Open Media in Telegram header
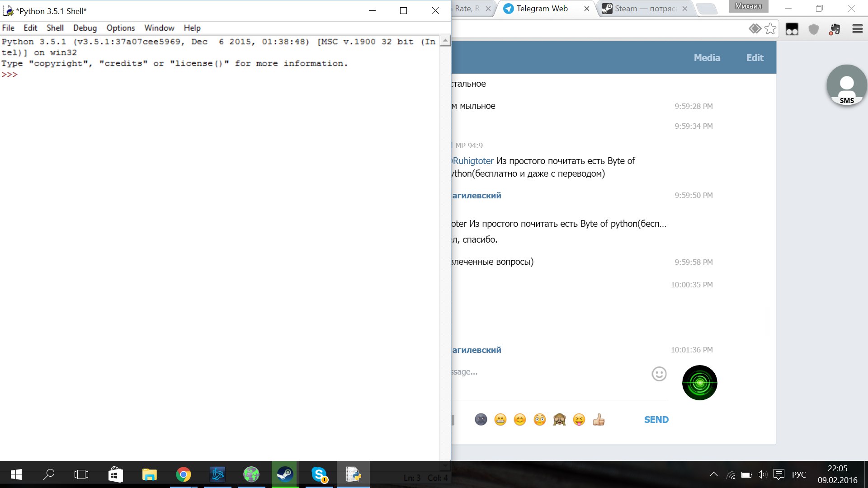868x488 pixels. (x=707, y=58)
